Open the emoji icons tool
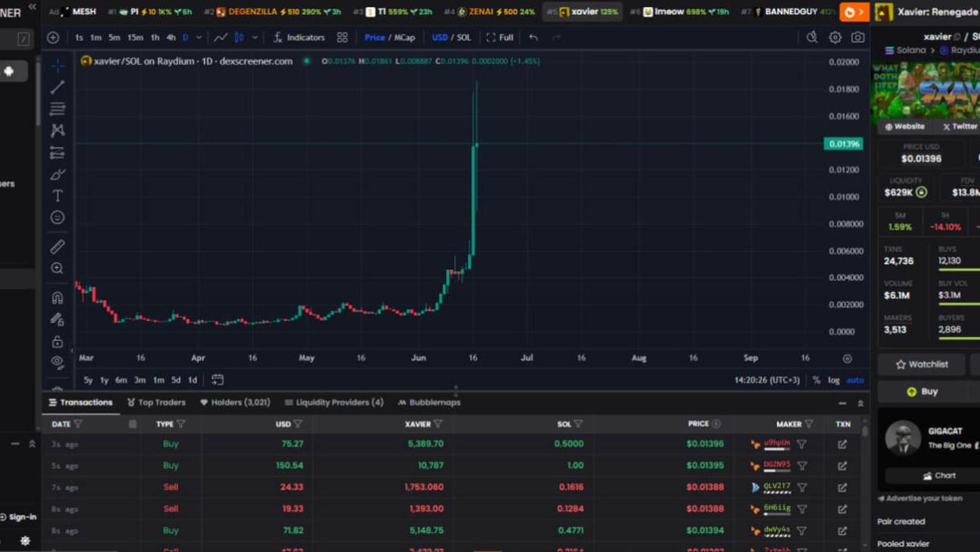This screenshot has height=552, width=980. 57,217
